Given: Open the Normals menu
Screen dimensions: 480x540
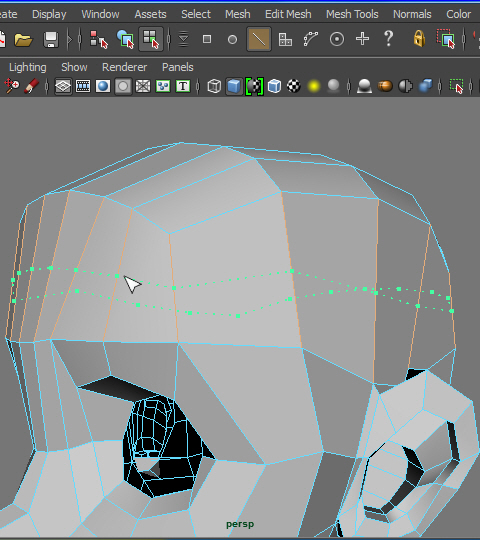Looking at the screenshot, I should [x=412, y=14].
